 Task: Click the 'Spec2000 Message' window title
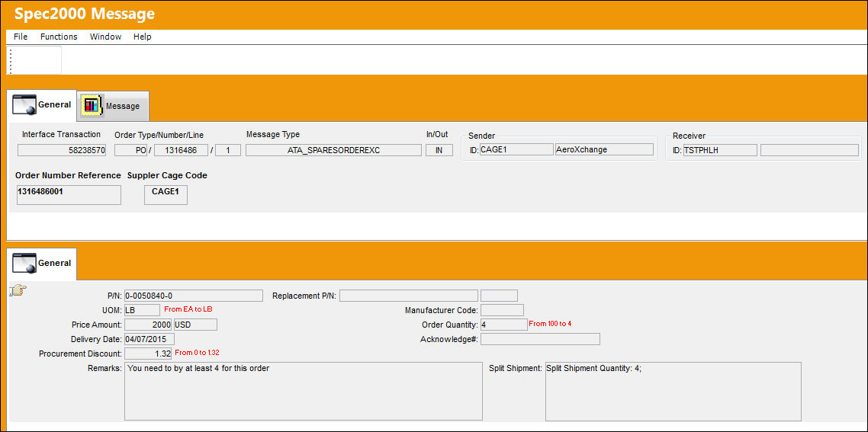85,14
